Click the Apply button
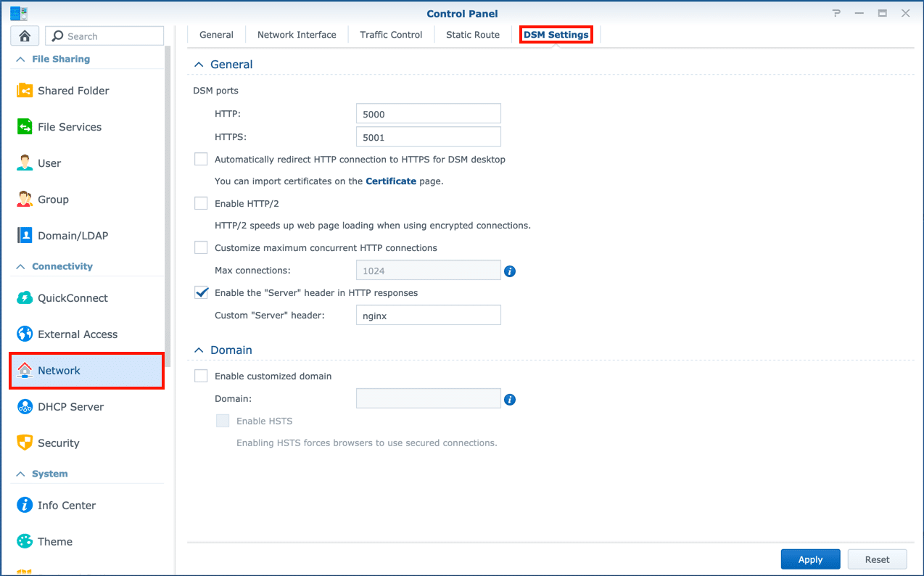This screenshot has width=924, height=576. (x=810, y=559)
